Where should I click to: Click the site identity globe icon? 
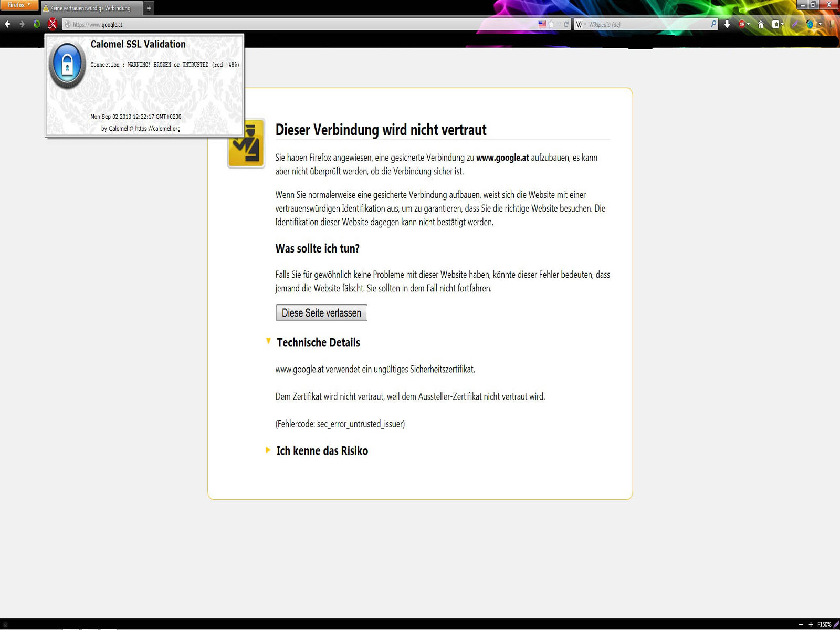pos(68,25)
